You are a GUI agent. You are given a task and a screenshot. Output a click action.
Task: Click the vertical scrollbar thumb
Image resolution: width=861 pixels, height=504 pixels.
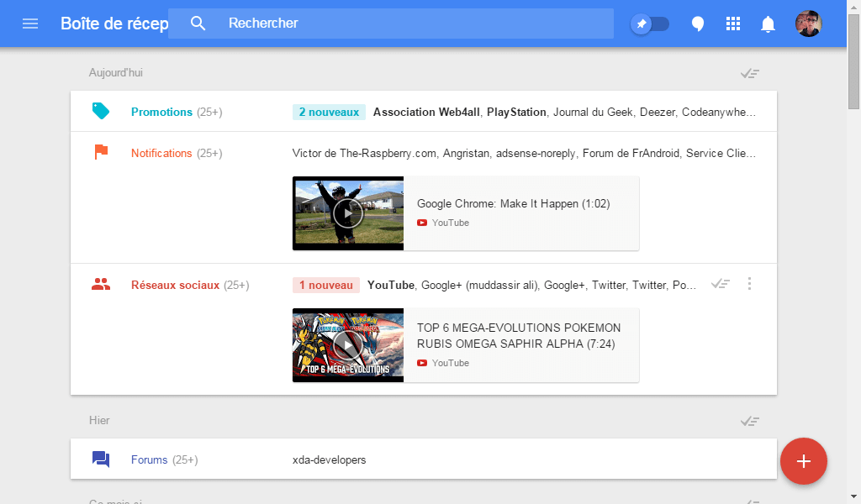[854, 62]
